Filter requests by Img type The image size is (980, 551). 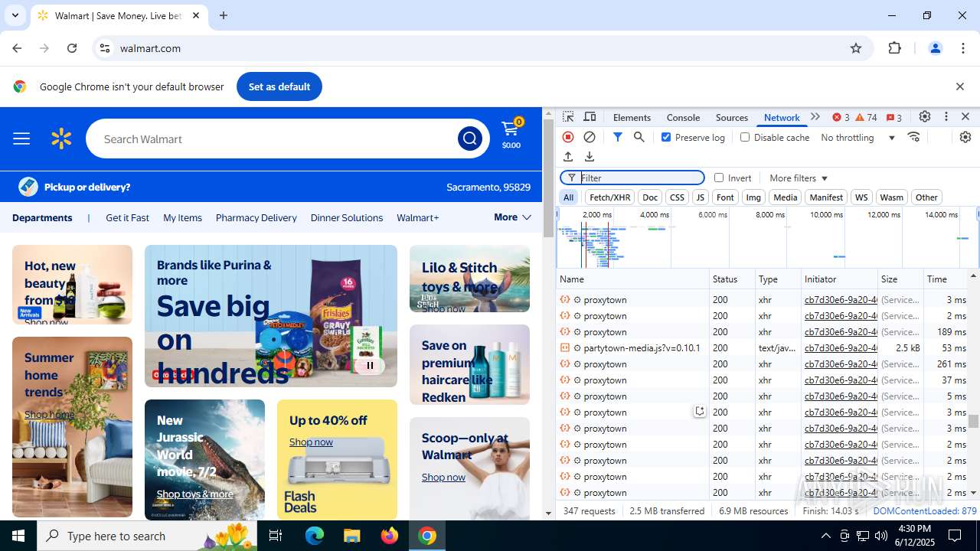point(753,197)
